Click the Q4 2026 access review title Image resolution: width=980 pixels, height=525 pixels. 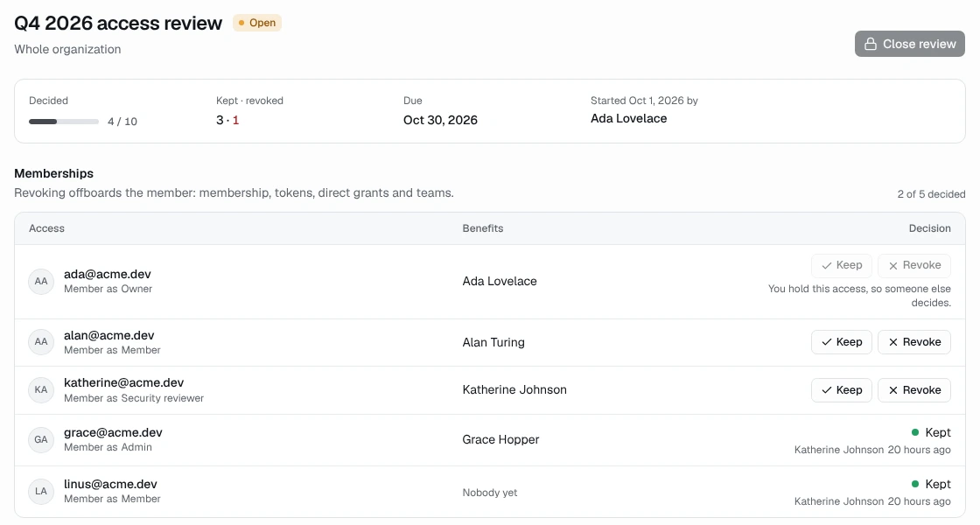click(x=118, y=23)
